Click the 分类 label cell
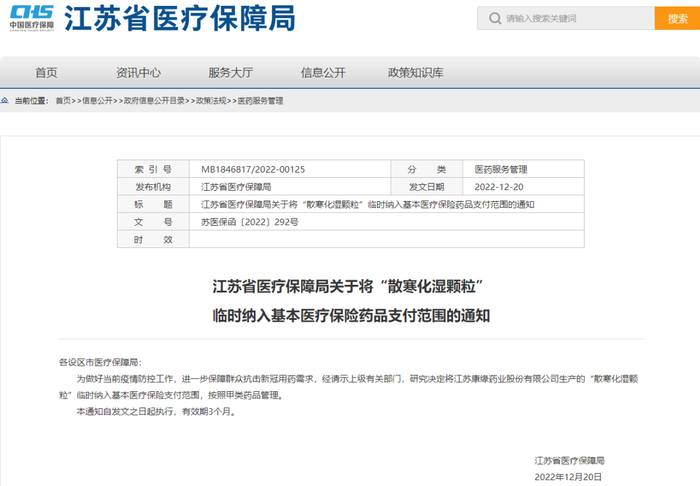This screenshot has width=700, height=486. pos(426,169)
